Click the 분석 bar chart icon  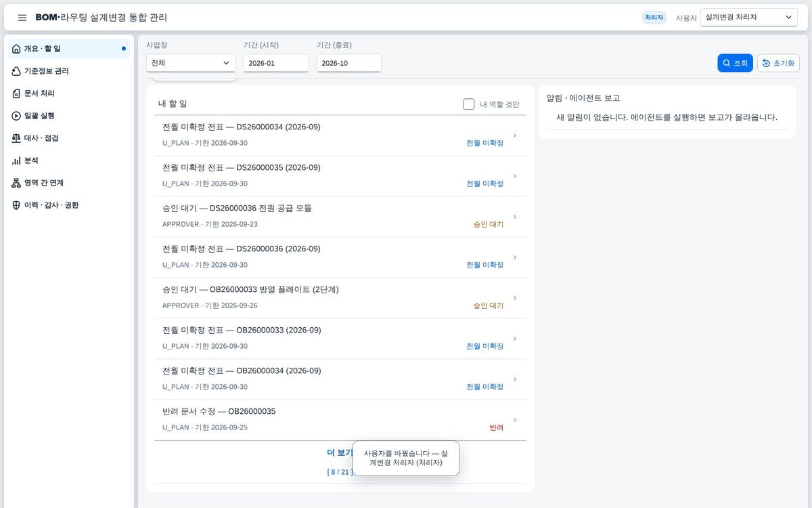click(x=16, y=161)
